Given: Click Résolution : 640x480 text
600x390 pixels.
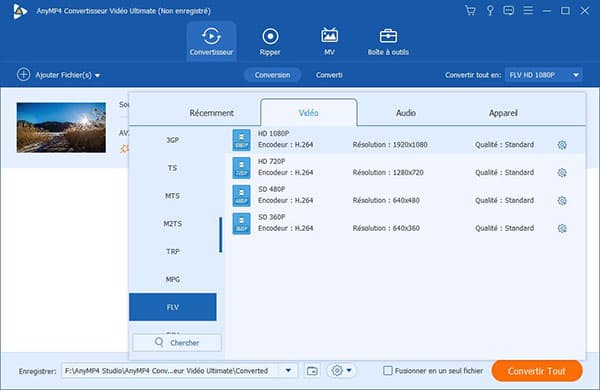Looking at the screenshot, I should 386,201.
